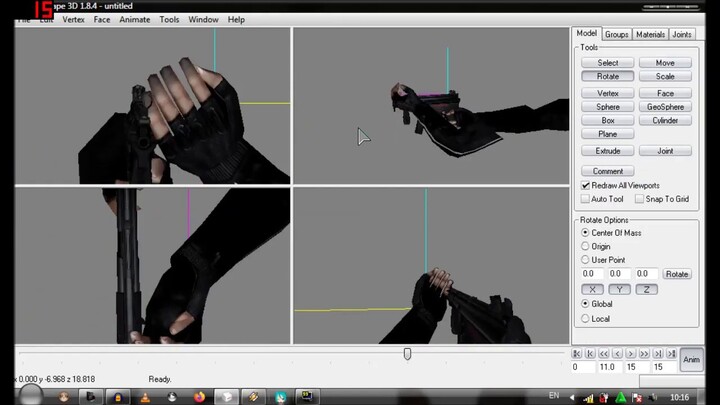Check Redraw All Viewports checkbox
The height and width of the screenshot is (405, 720).
585,186
